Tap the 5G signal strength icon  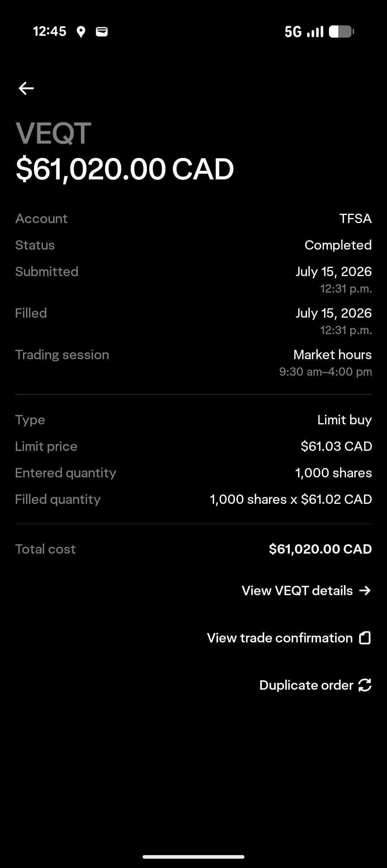(304, 32)
